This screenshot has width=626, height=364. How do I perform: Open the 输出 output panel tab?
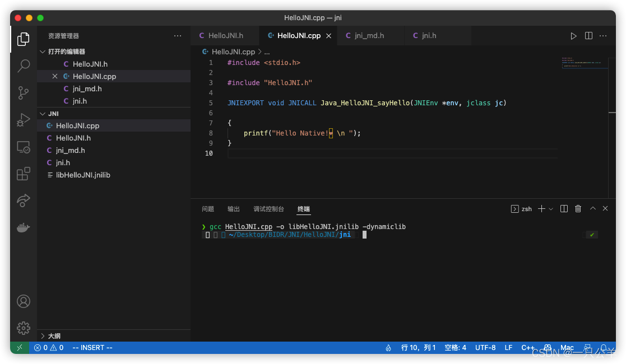(233, 209)
